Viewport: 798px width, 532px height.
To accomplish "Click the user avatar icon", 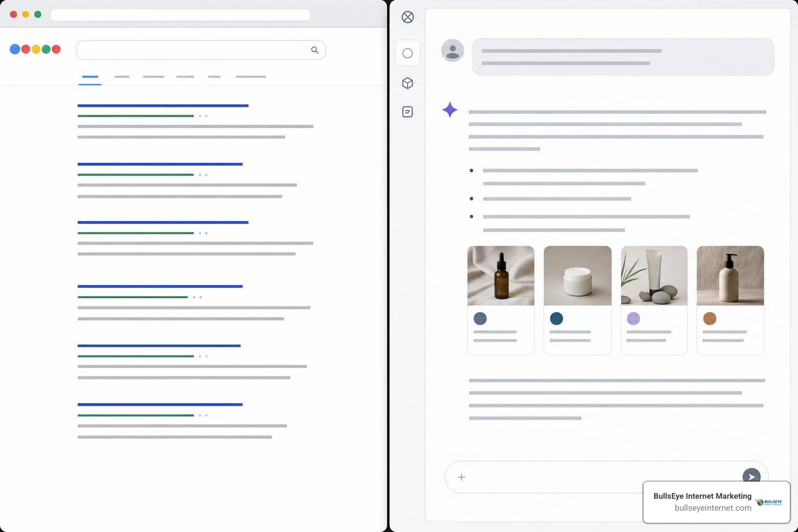I will [453, 50].
